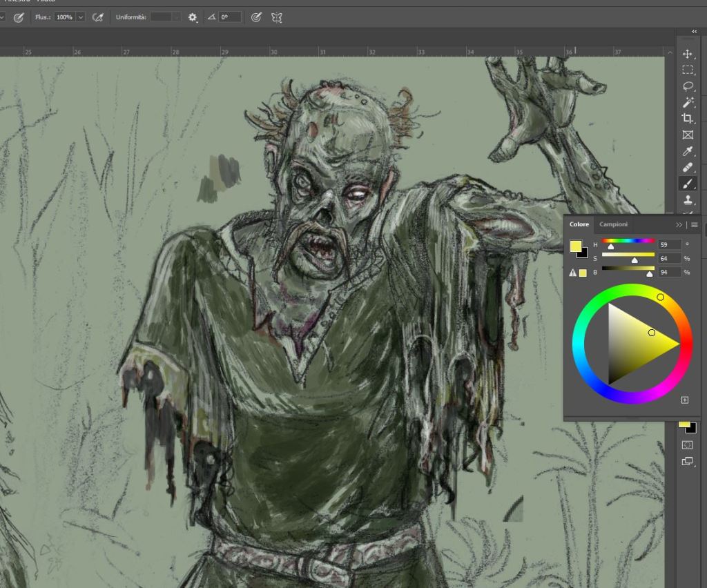Open the Color panel hamburger menu
Image resolution: width=707 pixels, height=588 pixels.
pyautogui.click(x=695, y=225)
